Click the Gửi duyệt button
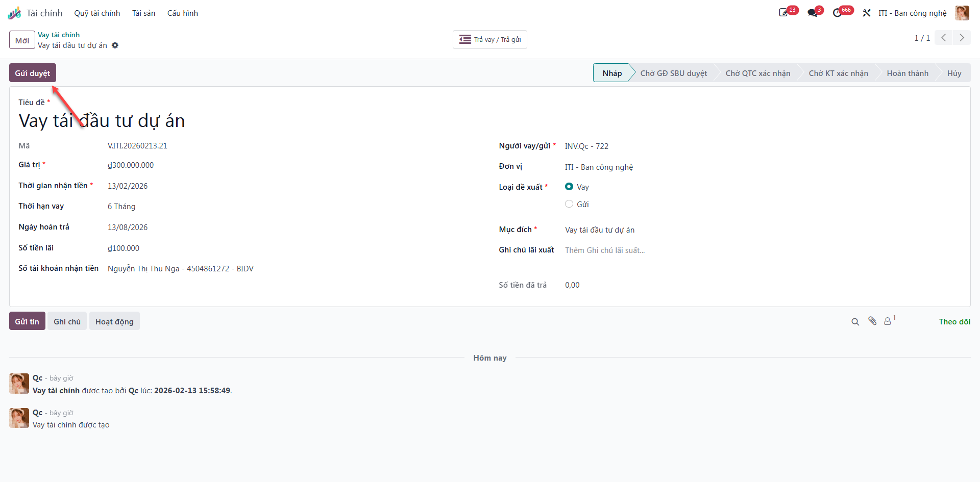The image size is (980, 482). coord(33,73)
